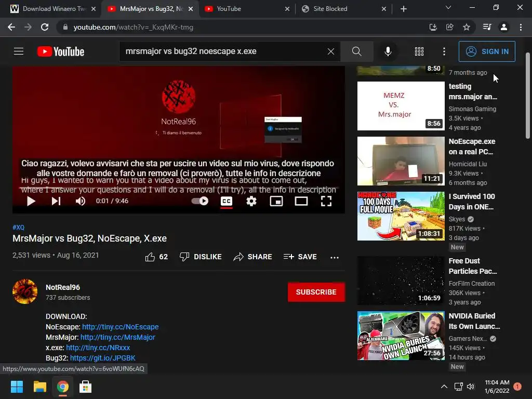Image resolution: width=532 pixels, height=399 pixels.
Task: Open the tab search chevron
Action: tap(448, 7)
